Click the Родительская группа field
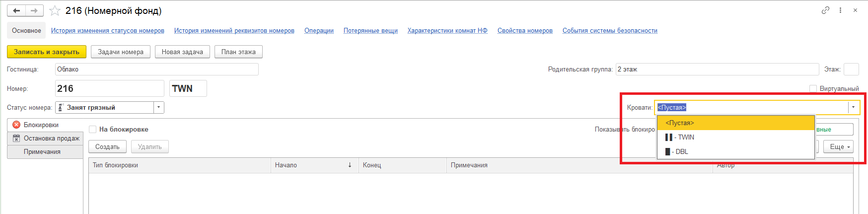Viewport: 868px width, 214px height. click(717, 69)
